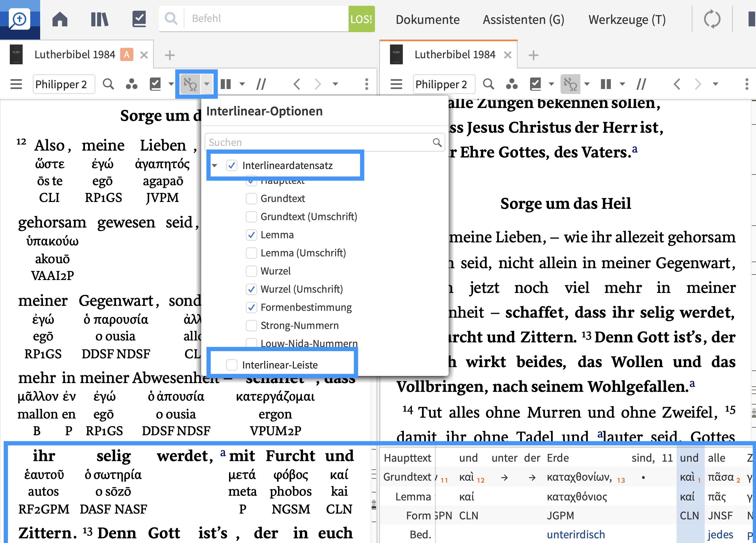Click right panel checkmark icon
756x543 pixels.
(536, 84)
